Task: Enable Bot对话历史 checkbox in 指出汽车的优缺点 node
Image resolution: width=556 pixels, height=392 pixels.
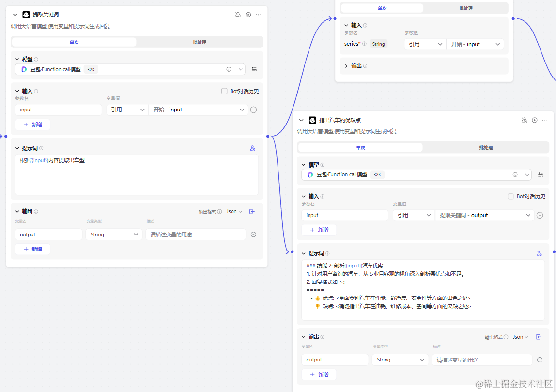Action: point(510,196)
